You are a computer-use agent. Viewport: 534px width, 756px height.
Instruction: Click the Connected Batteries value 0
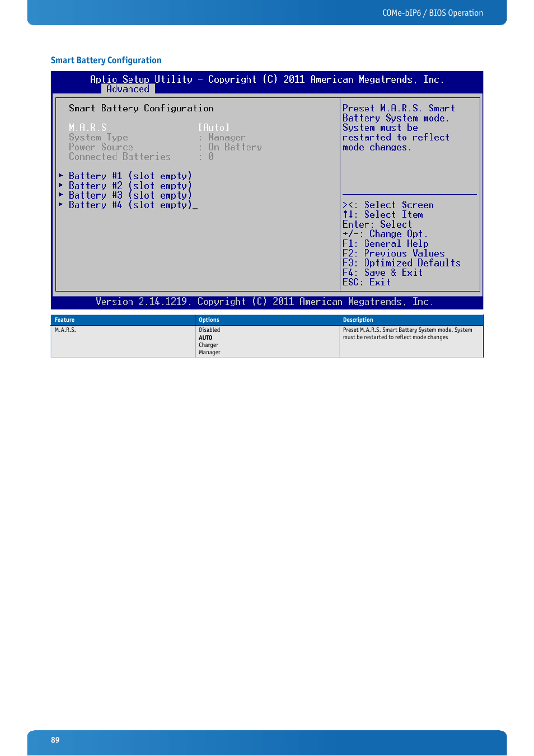point(211,157)
